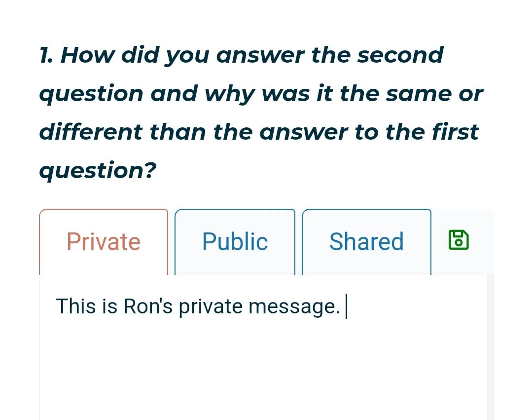Screen dimensions: 532x420
Task: Click the green save floppy disk icon
Action: (x=459, y=240)
